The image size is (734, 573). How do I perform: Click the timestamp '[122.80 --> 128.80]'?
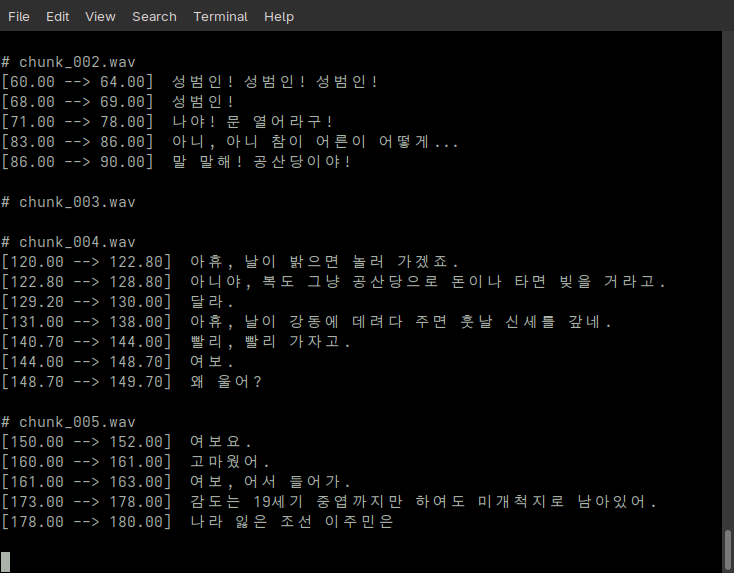[x=86, y=282]
